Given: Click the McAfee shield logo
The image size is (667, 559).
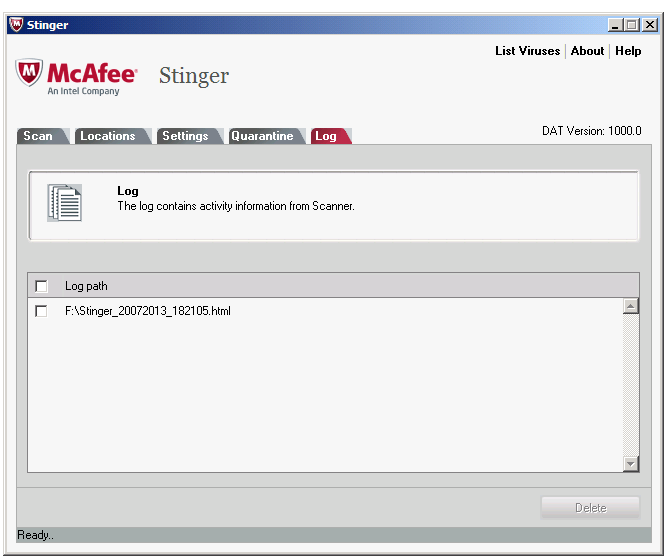Looking at the screenshot, I should (x=29, y=72).
